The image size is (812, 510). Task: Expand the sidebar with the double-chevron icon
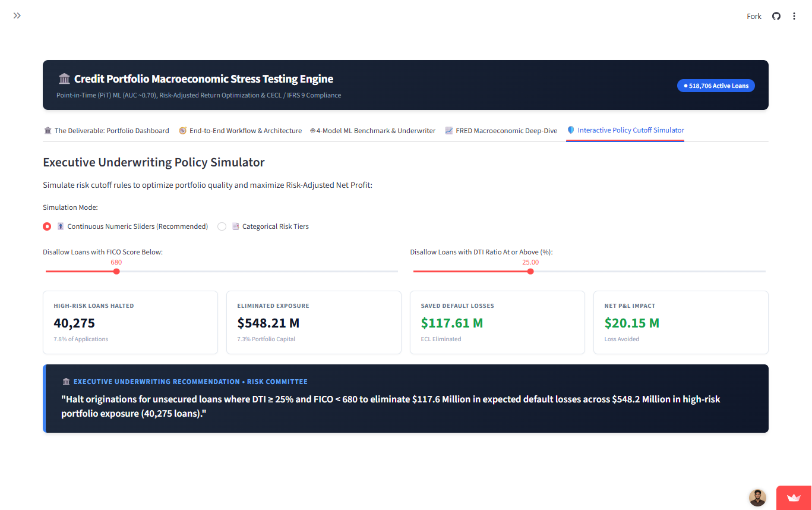point(17,15)
